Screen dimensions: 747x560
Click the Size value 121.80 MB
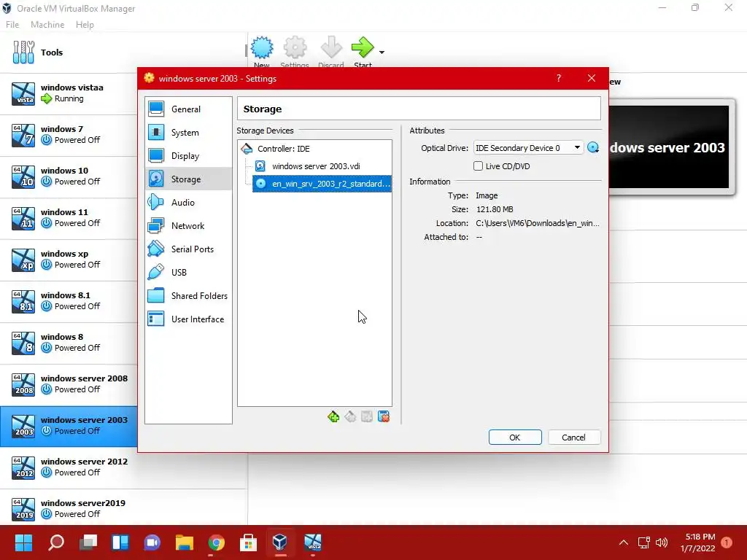495,209
